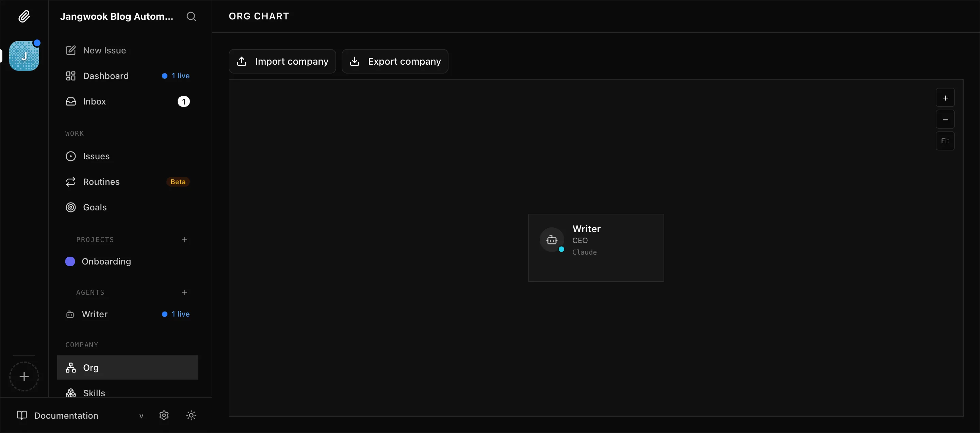
Task: Add new company with dashed plus
Action: click(x=24, y=376)
